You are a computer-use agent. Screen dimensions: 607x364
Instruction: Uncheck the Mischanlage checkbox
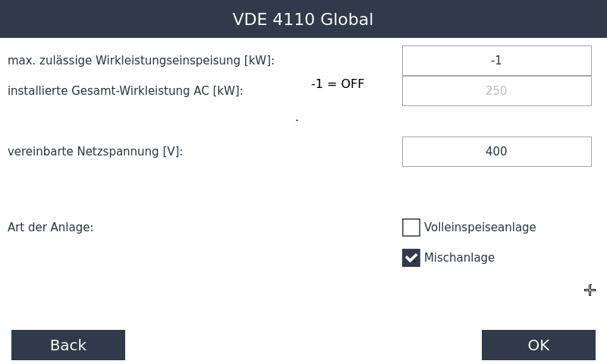tap(411, 258)
